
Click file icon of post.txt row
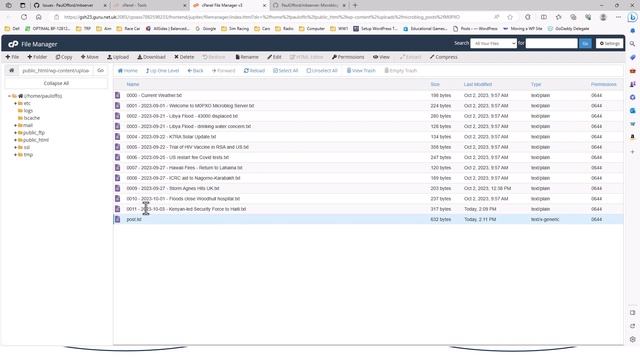(x=118, y=219)
